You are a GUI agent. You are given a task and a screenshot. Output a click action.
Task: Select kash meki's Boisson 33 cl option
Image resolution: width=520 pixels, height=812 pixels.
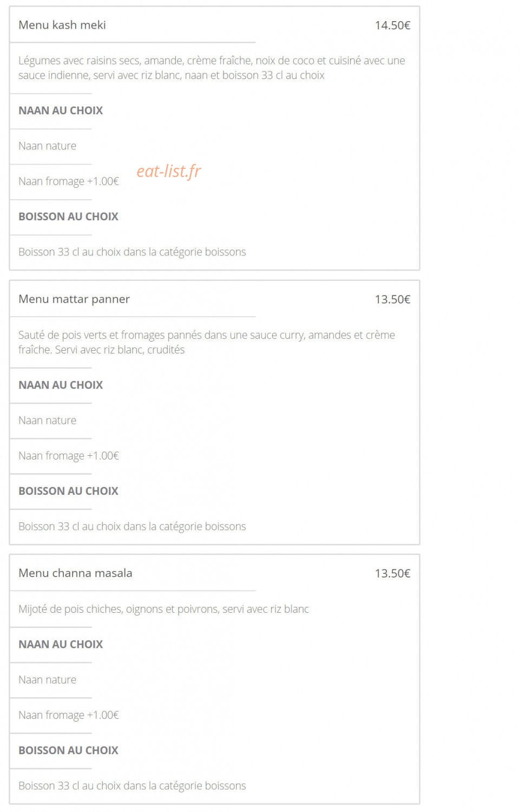[132, 252]
